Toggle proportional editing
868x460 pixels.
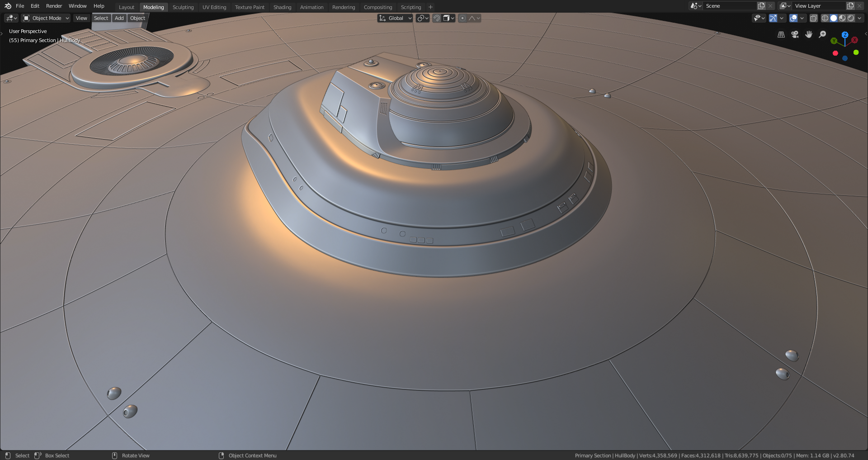point(462,18)
